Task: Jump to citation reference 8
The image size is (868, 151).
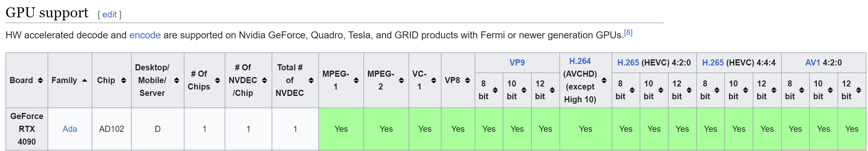Action: [x=628, y=33]
